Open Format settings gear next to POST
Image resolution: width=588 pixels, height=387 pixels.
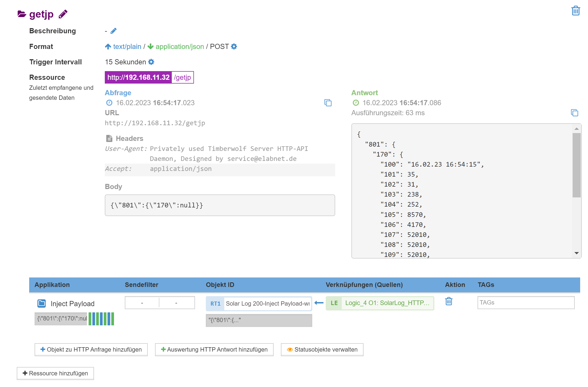point(234,47)
